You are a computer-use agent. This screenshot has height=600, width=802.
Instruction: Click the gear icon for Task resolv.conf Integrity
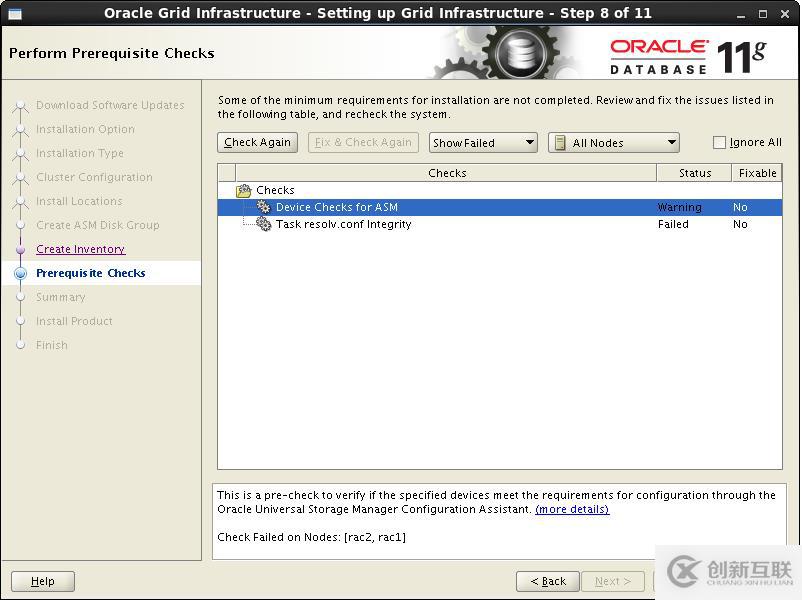(x=263, y=224)
